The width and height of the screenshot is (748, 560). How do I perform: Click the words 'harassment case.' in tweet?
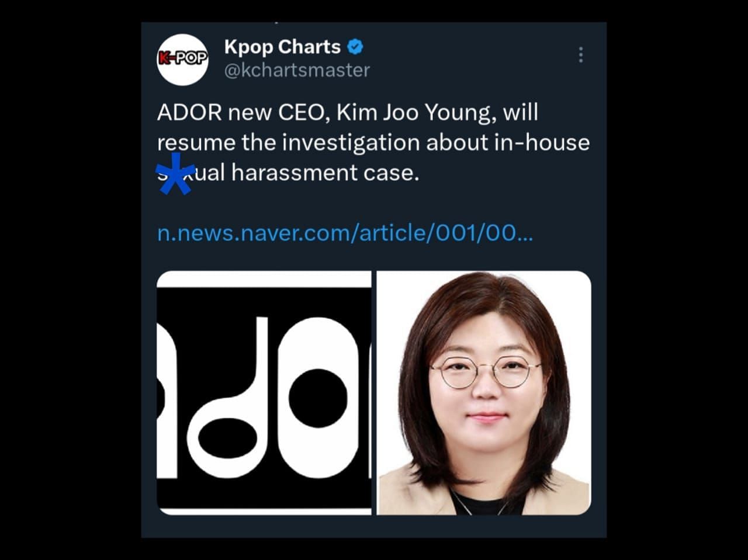(x=325, y=173)
